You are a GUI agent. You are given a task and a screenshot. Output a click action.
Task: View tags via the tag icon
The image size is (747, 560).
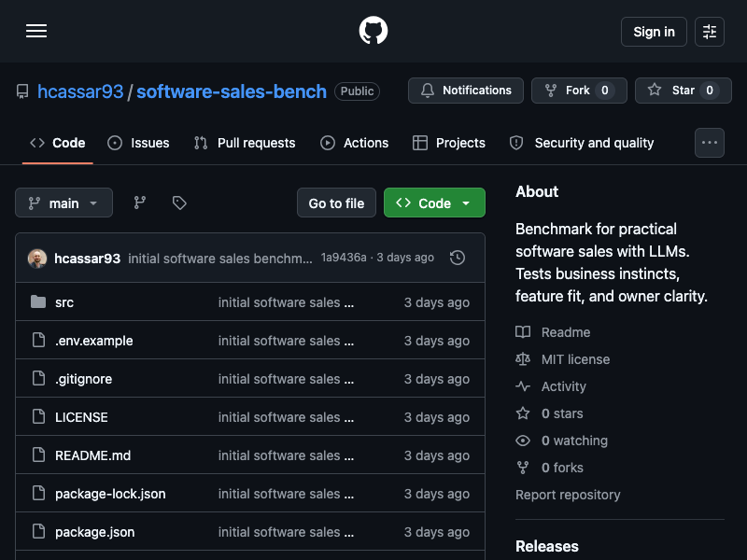point(179,203)
